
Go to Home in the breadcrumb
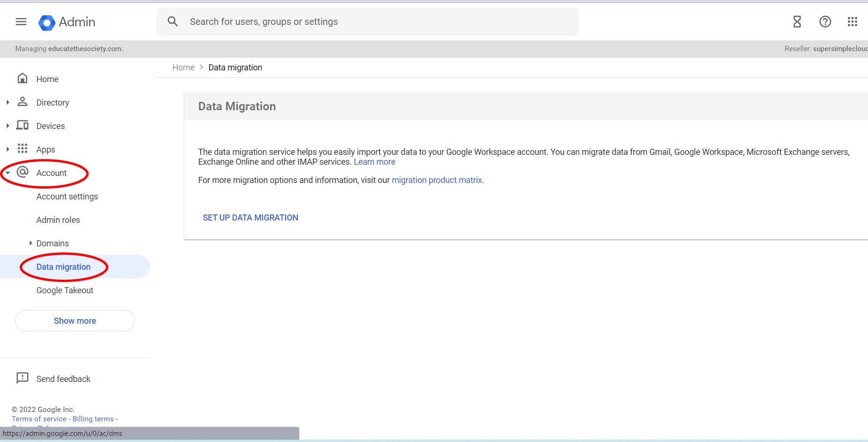click(x=183, y=68)
